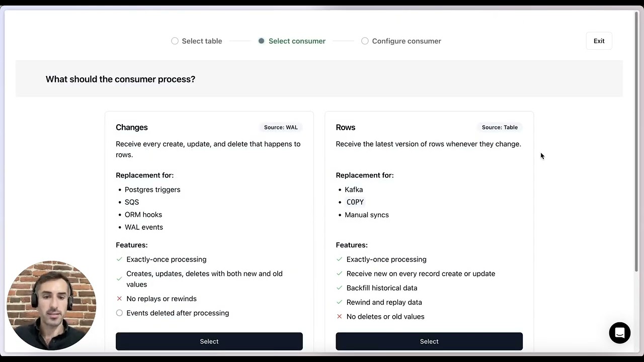Click the presenter webcam video thumbnail
This screenshot has height=362, width=644.
[x=51, y=305]
